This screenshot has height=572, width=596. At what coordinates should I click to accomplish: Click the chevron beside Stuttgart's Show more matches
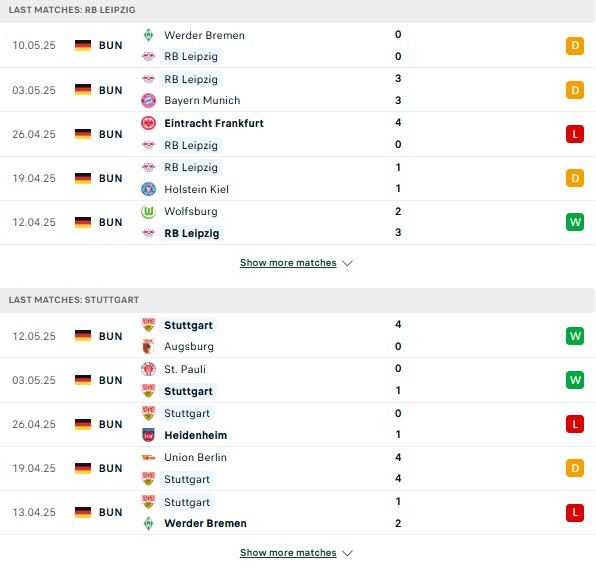coord(347,553)
